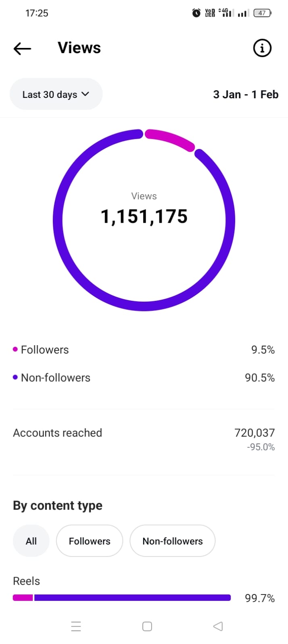This screenshot has height=644, width=288.
Task: Tap the Non-followers legend row
Action: [144, 378]
